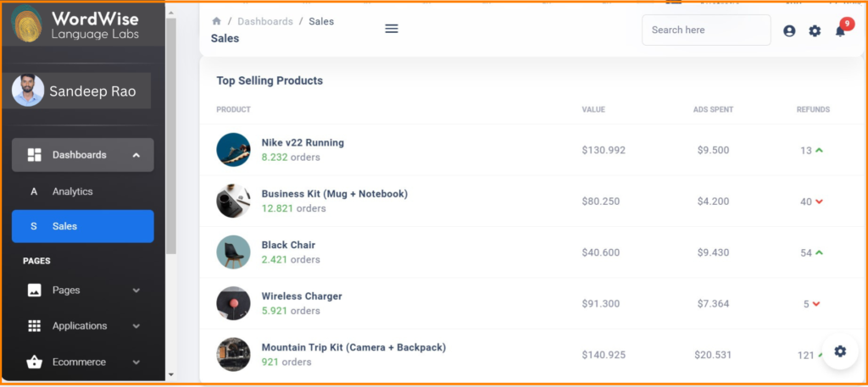Click the Search here input field
The height and width of the screenshot is (387, 868).
[705, 30]
